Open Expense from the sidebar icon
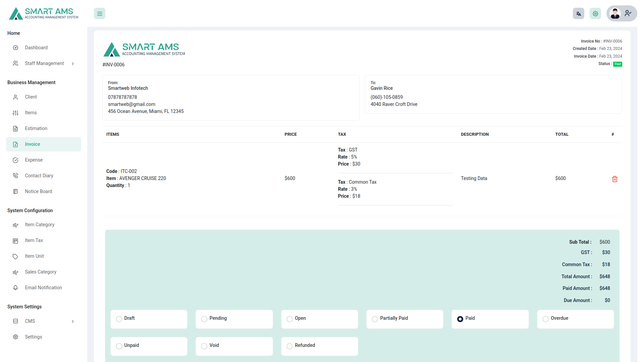The width and height of the screenshot is (644, 362). (x=15, y=160)
